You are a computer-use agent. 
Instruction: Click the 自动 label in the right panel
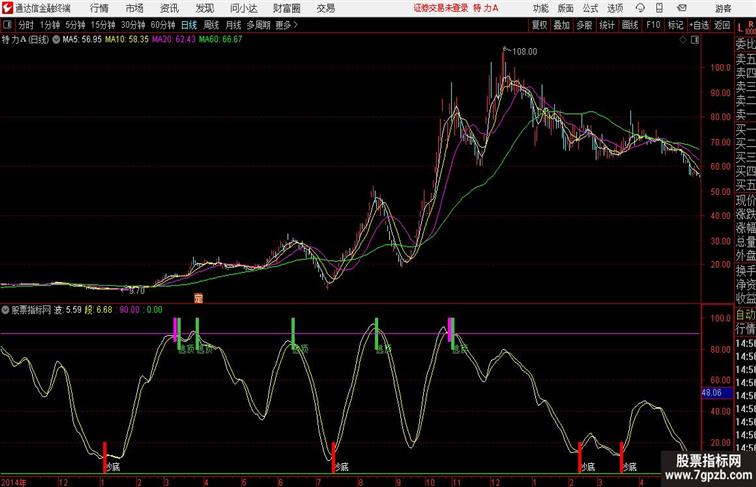click(745, 315)
